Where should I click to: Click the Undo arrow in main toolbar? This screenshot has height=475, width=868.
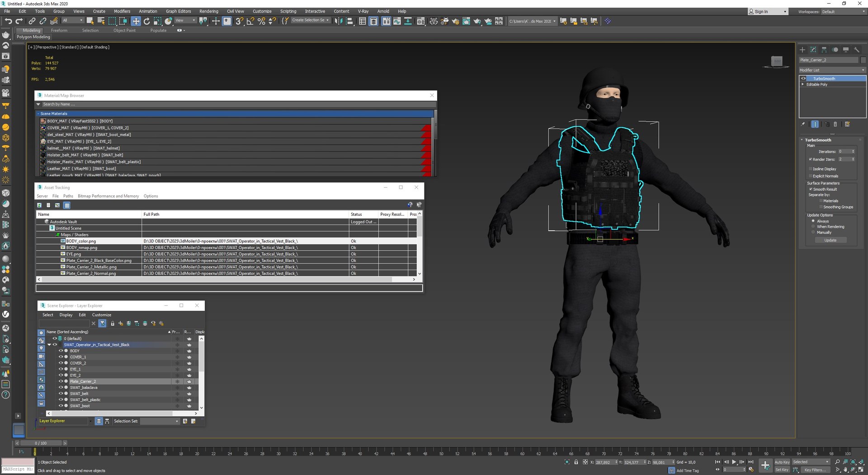[8, 21]
